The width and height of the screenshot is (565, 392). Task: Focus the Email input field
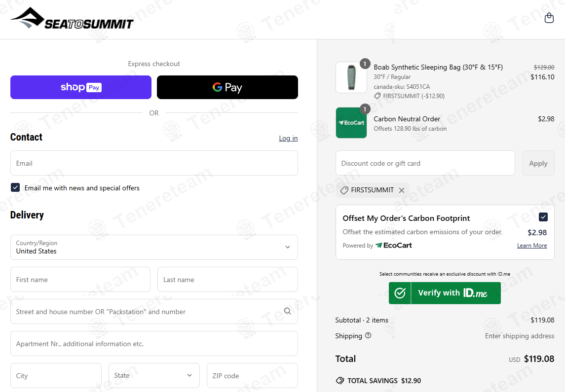pyautogui.click(x=154, y=163)
